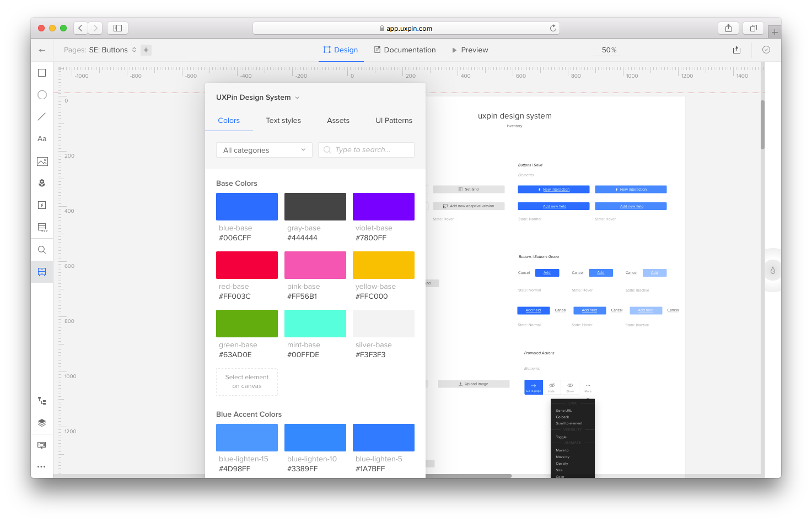Switch to the Colors tab
This screenshot has height=522, width=812.
click(x=229, y=121)
